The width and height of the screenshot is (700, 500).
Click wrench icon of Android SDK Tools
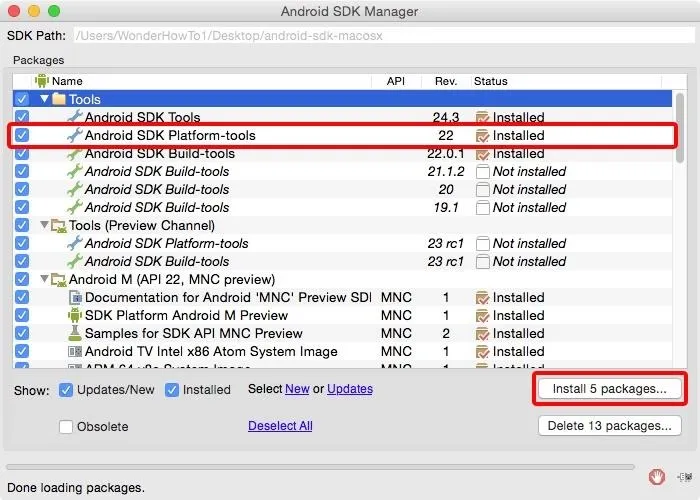[75, 117]
